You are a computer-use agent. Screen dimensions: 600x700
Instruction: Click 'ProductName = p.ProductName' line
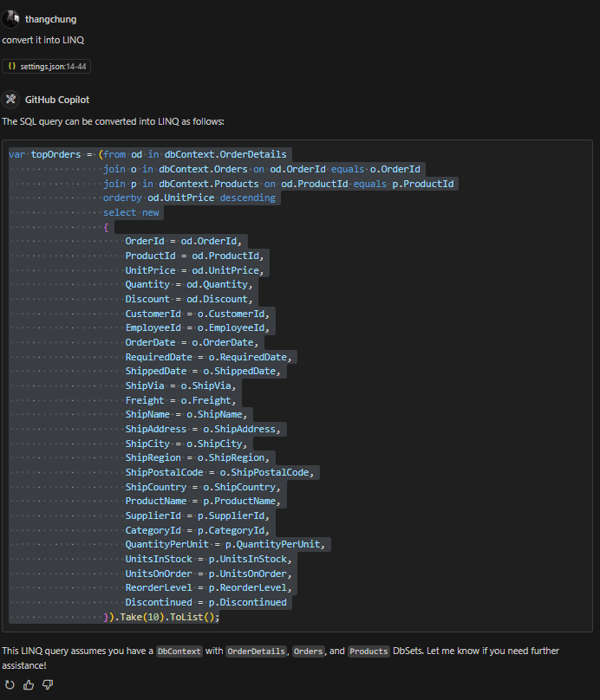(203, 501)
